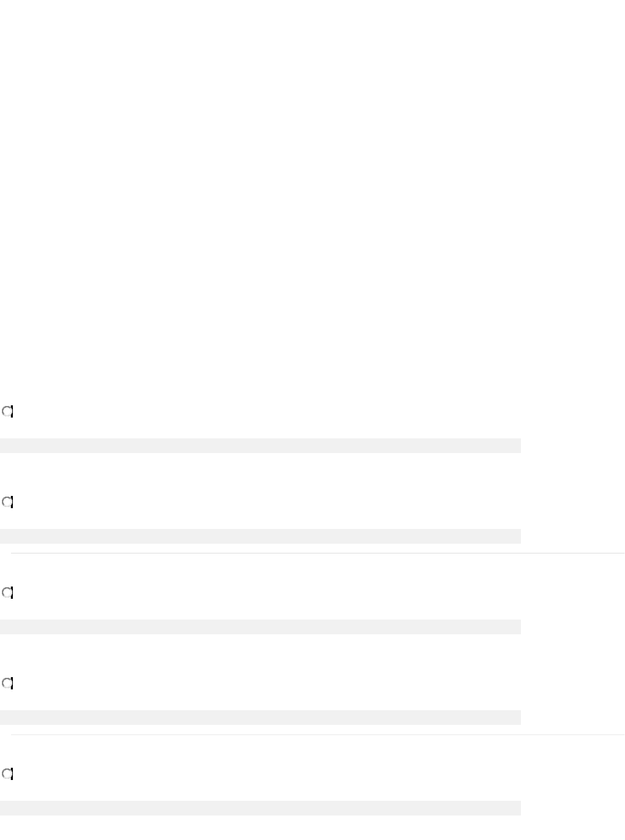Image resolution: width=625 pixels, height=840 pixels.
Task: Select radio button just below second divider line
Action: click(x=7, y=774)
